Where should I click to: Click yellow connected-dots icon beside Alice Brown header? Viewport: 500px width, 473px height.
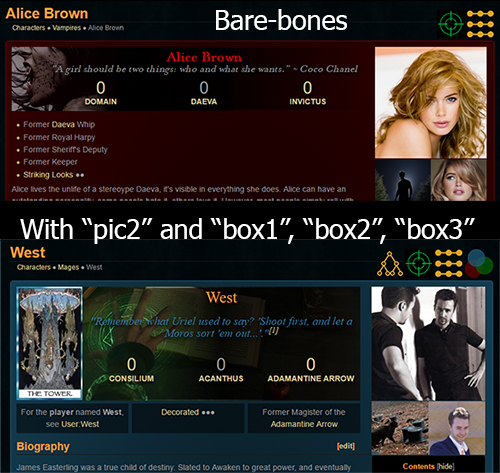(x=480, y=24)
